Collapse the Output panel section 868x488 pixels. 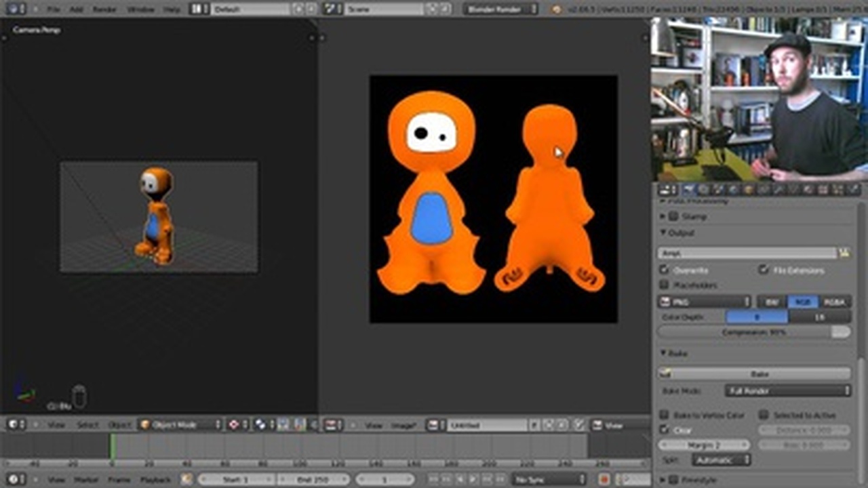(x=663, y=232)
